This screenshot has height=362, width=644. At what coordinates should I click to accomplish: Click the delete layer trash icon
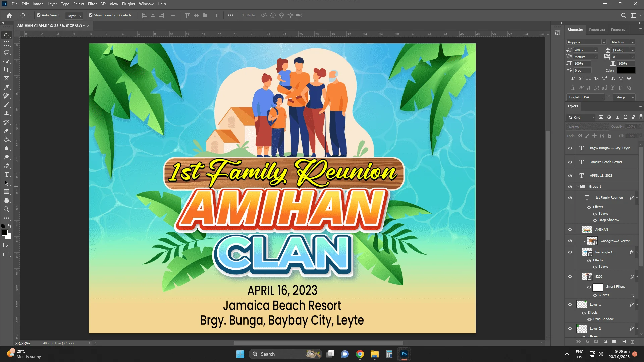(633, 342)
